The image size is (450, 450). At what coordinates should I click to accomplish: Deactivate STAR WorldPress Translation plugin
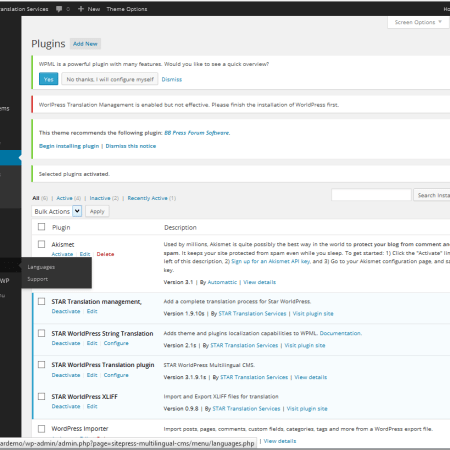(x=66, y=375)
